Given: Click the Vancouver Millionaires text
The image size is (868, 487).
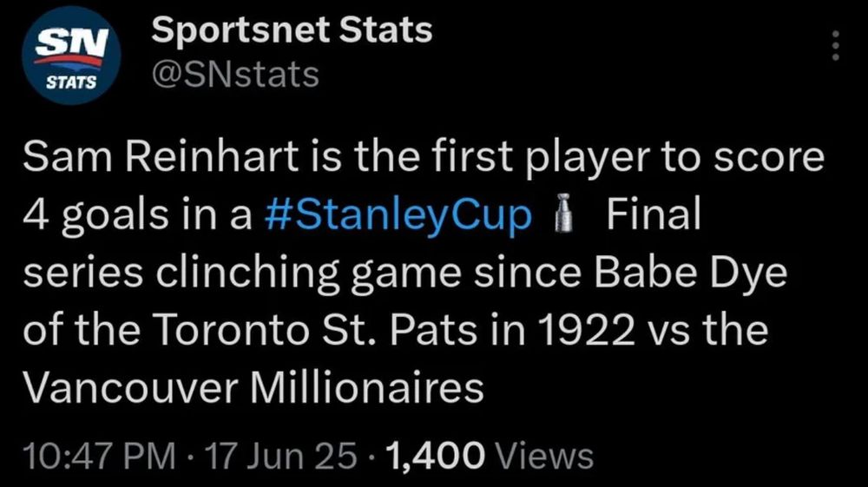Looking at the screenshot, I should pos(253,387).
